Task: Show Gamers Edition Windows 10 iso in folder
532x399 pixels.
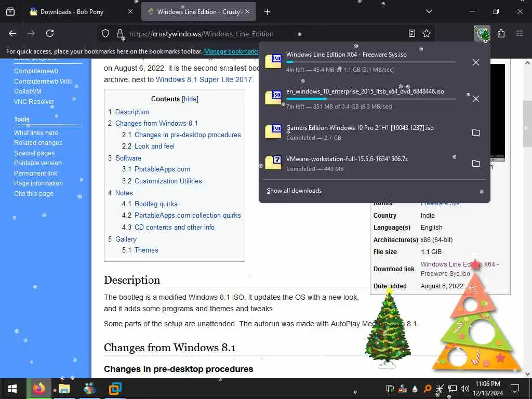Action: [x=476, y=132]
